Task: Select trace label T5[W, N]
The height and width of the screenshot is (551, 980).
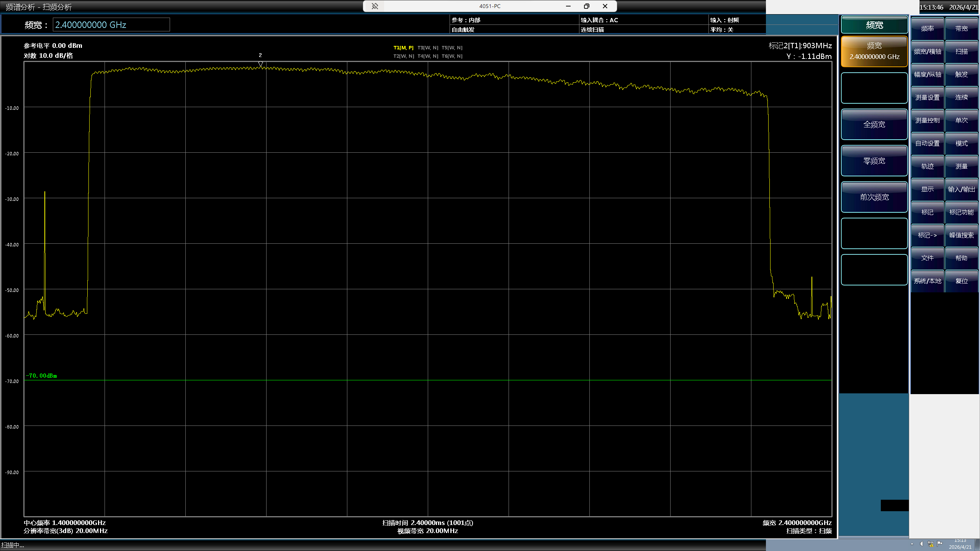Action: (x=452, y=48)
